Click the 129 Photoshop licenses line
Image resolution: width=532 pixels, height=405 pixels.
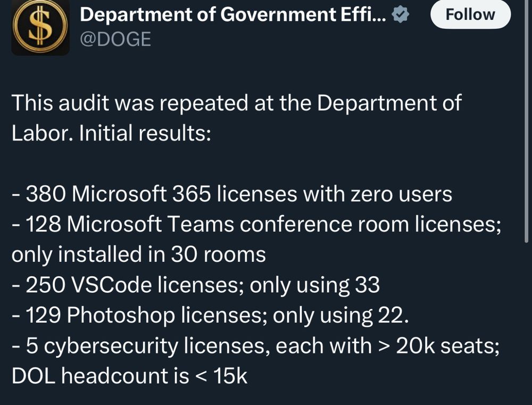(210, 316)
